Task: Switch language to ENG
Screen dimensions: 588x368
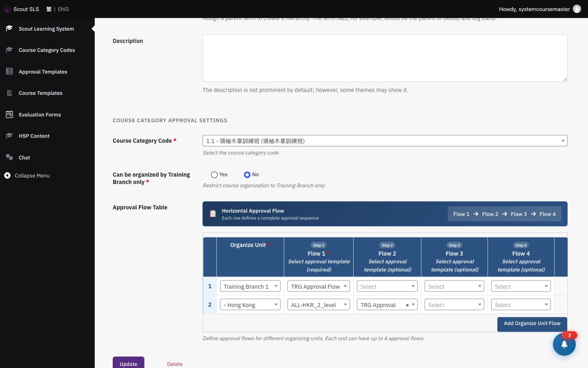Action: [63, 9]
